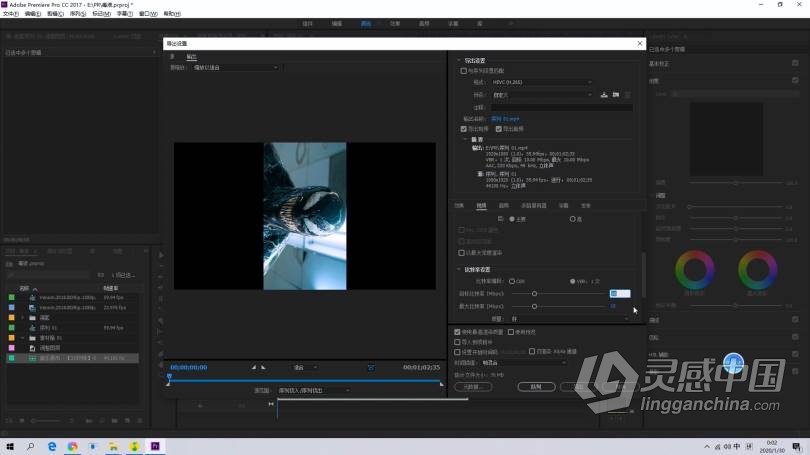Image resolution: width=810 pixels, height=455 pixels.
Task: Click the metadata button at dialog bottom
Action: point(473,387)
